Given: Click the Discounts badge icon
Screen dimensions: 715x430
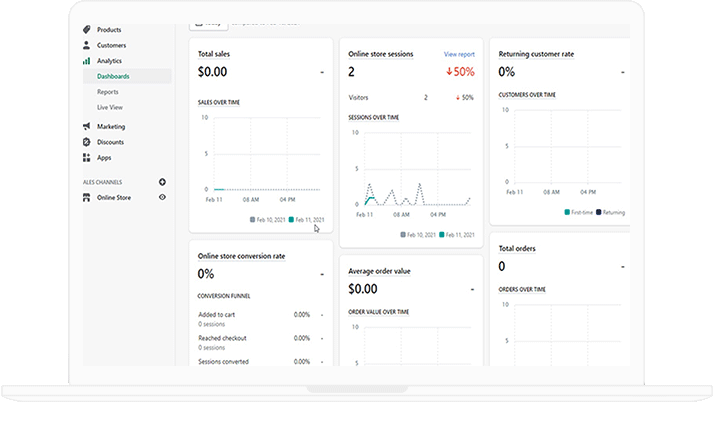Looking at the screenshot, I should click(87, 142).
